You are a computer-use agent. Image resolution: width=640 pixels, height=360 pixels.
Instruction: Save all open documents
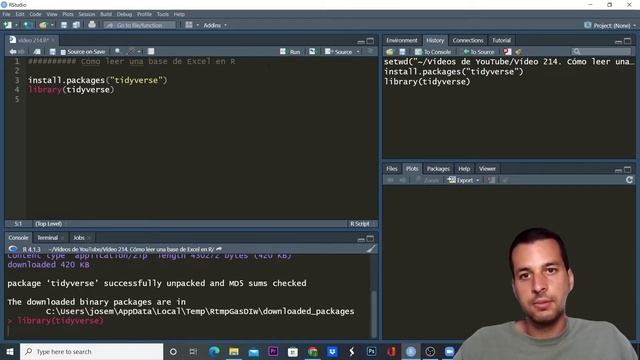(x=76, y=25)
